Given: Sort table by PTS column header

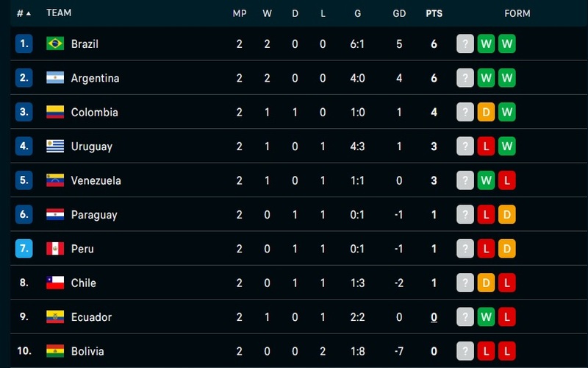Looking at the screenshot, I should (x=434, y=13).
